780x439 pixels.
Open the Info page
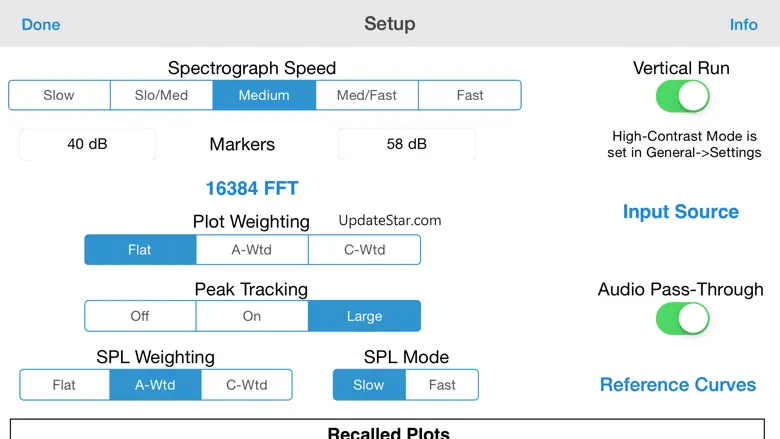coord(743,24)
